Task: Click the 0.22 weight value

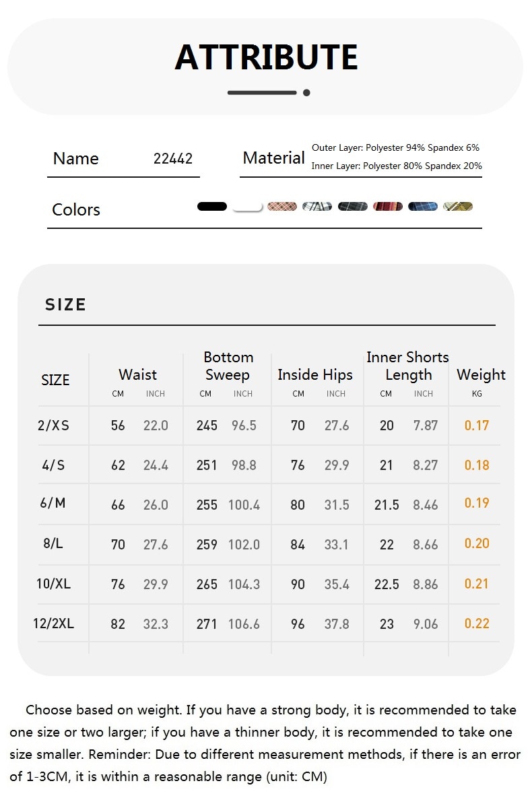Action: 477,624
